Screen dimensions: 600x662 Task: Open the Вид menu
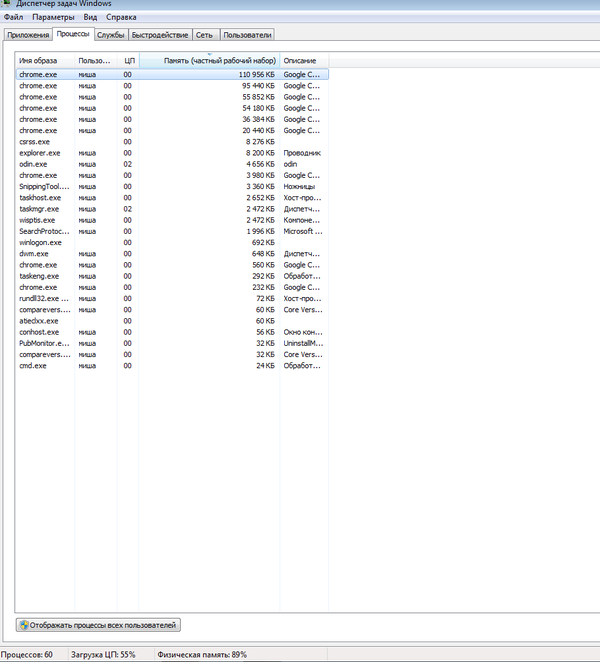click(90, 18)
